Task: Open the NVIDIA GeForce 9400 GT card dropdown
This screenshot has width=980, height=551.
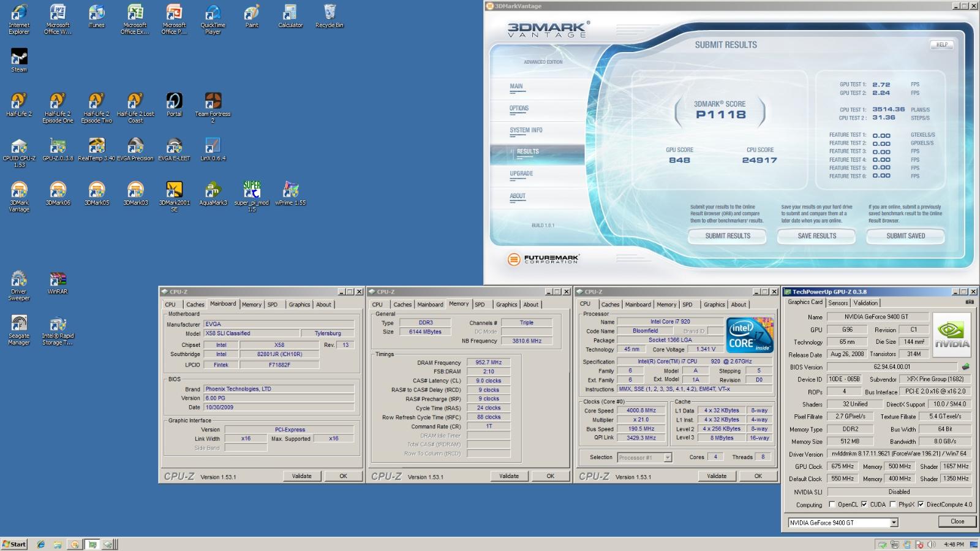Action: coord(894,523)
